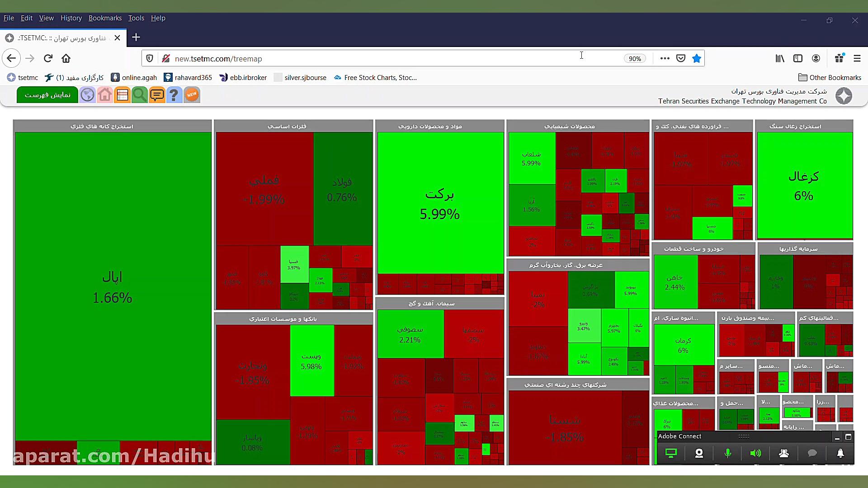Screen dimensions: 868x488
Task: Click the برکت 5.99% treemap tile
Action: (440, 203)
